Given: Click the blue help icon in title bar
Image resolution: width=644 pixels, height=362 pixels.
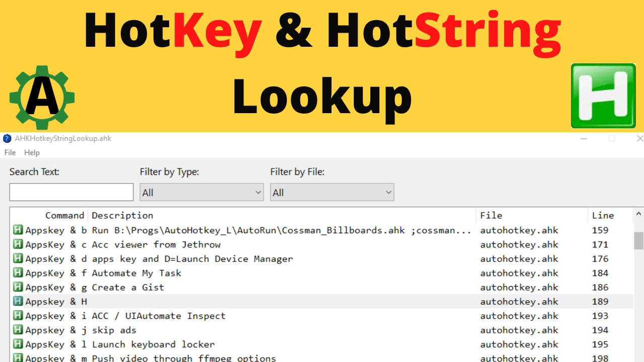Looking at the screenshot, I should tap(7, 138).
